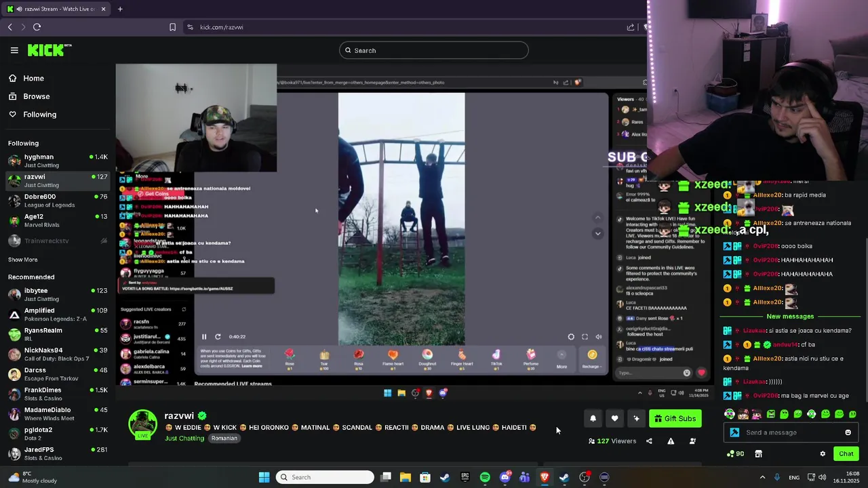Open OBS Studio from the taskbar

585,477
